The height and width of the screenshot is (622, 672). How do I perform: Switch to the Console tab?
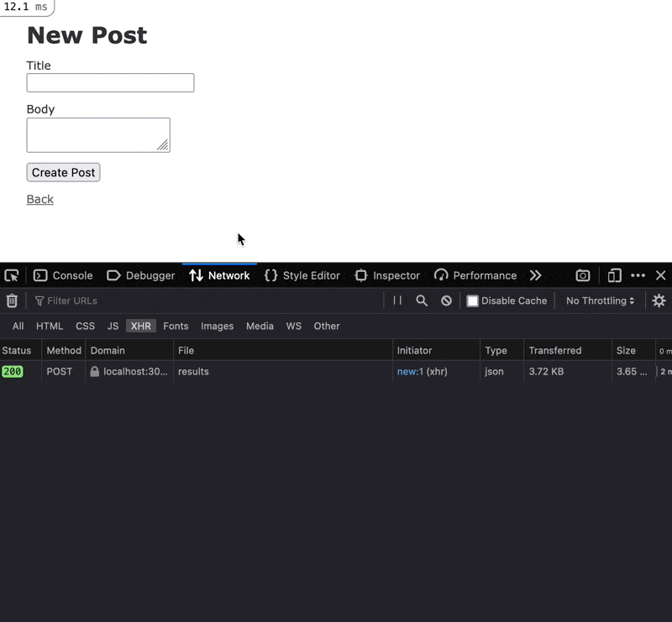[63, 275]
